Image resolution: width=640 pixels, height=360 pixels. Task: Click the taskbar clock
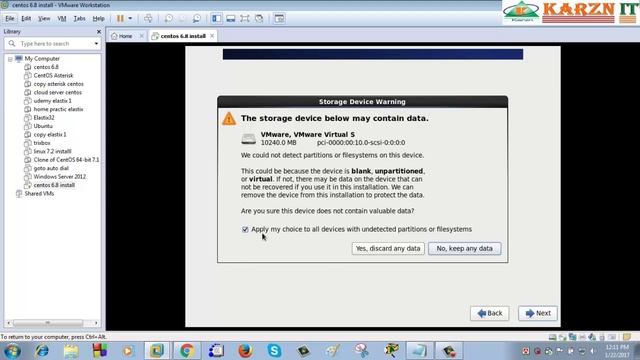point(617,351)
